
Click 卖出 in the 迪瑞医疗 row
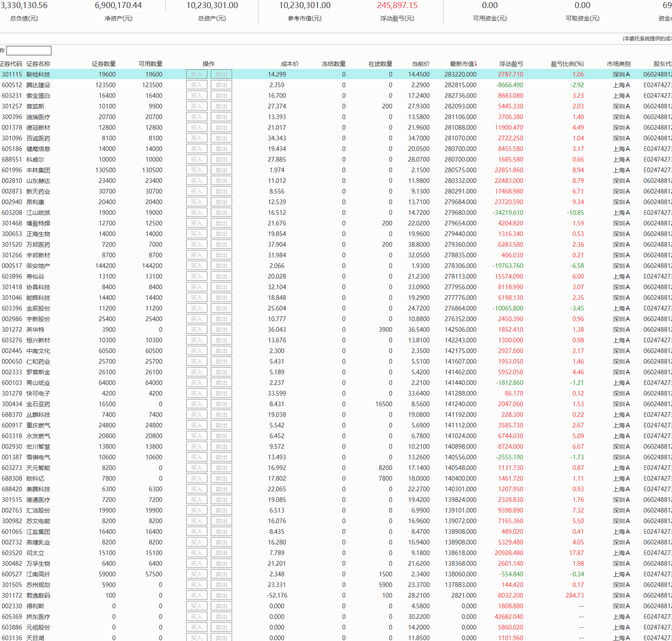[221, 117]
